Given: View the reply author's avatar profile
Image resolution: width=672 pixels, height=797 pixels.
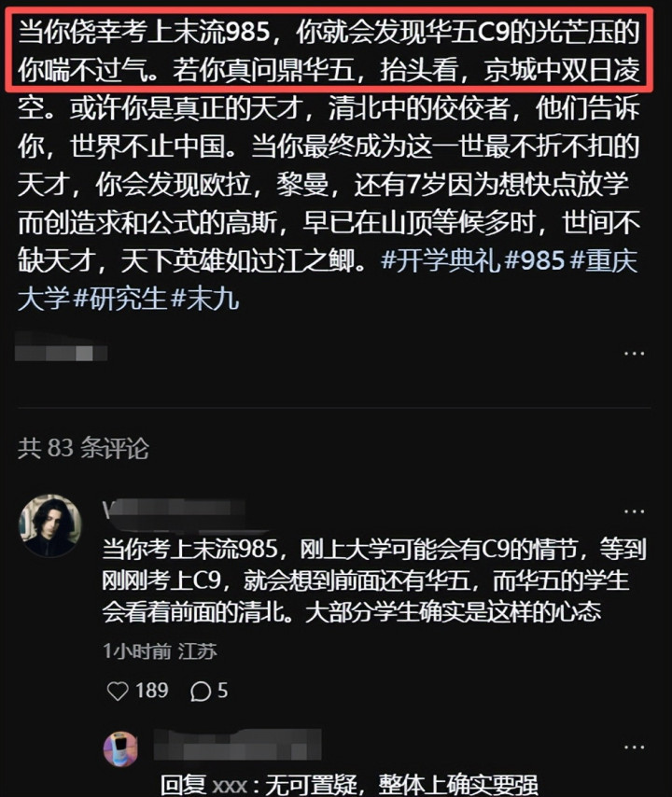Looking at the screenshot, I should tap(120, 748).
